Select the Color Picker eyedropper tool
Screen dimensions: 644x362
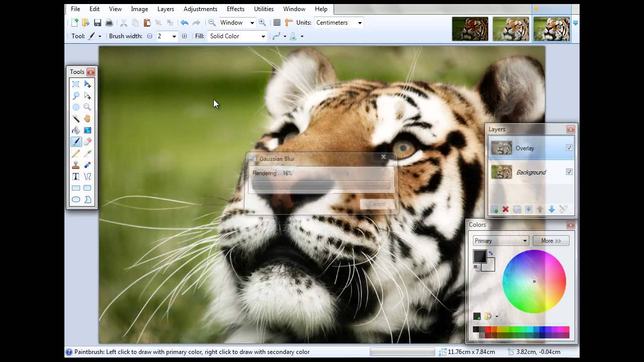tap(88, 153)
